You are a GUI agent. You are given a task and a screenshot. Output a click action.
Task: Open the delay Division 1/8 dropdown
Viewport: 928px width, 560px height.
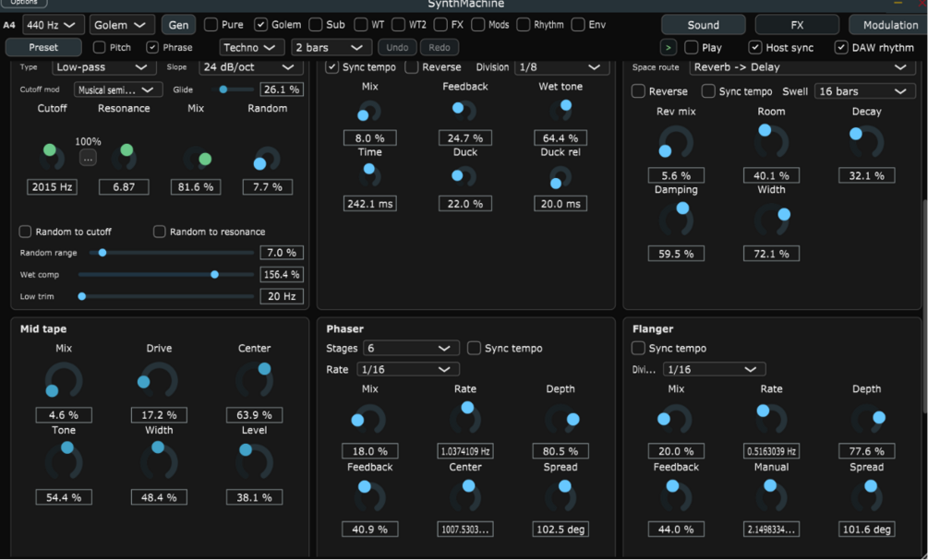coord(562,66)
